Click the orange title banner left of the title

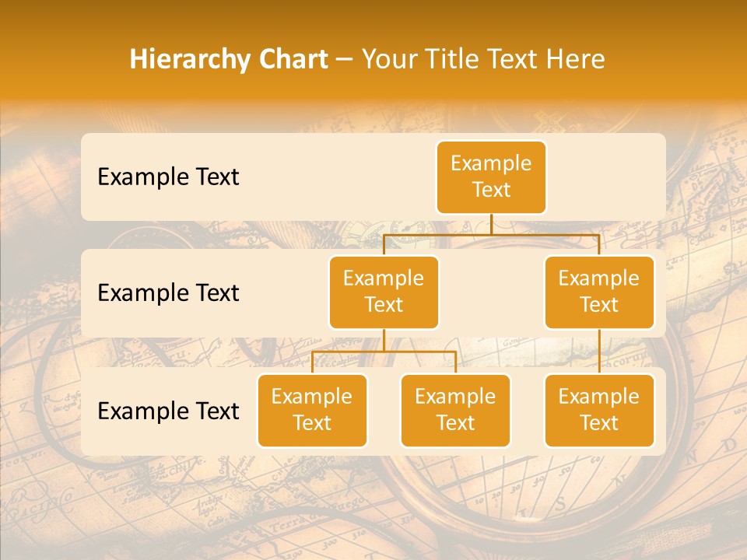coord(62,59)
